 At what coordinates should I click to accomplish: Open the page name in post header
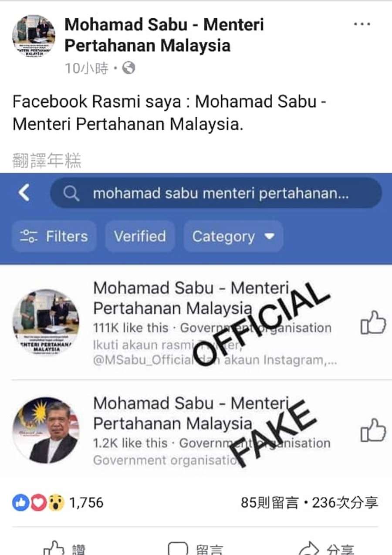164,35
